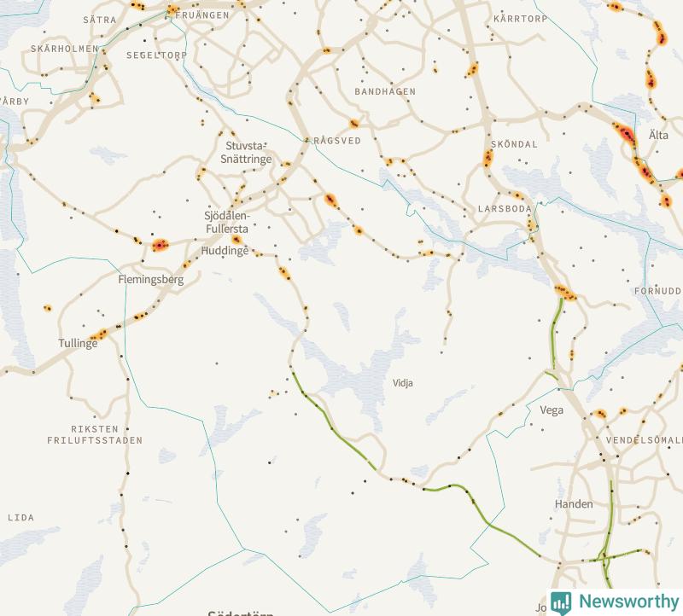Screen dimensions: 683x616
Task: Open the Newsworthy brand link
Action: [615, 602]
